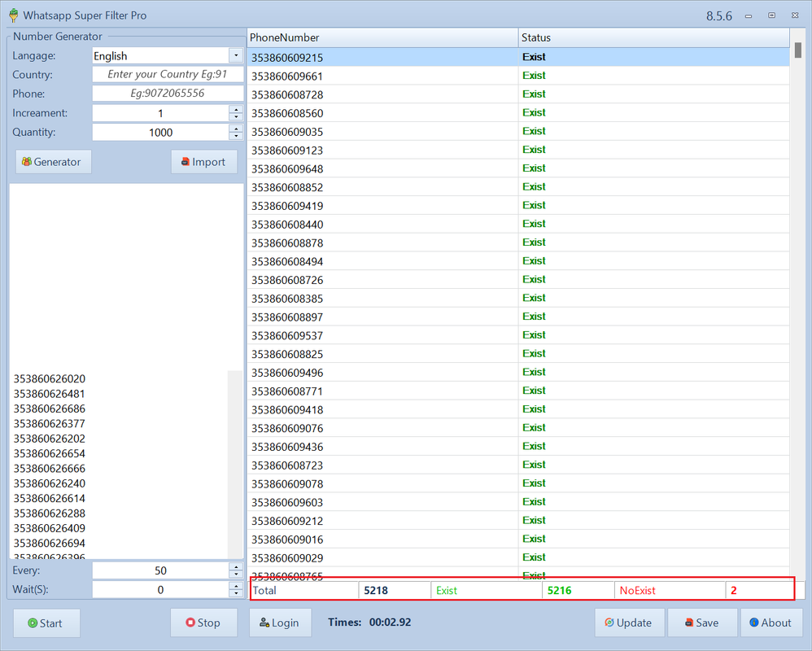The height and width of the screenshot is (651, 812).
Task: Click the Exist count 5216
Action: click(559, 591)
